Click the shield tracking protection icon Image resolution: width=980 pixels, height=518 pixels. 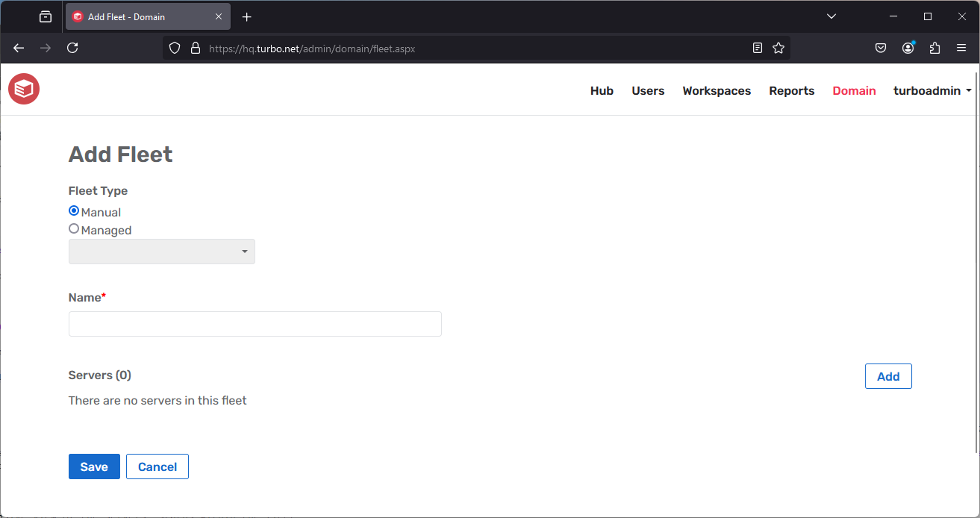pyautogui.click(x=174, y=47)
